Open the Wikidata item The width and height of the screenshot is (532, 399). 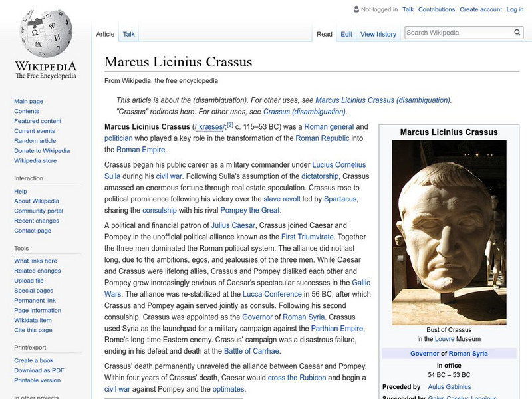(x=33, y=320)
